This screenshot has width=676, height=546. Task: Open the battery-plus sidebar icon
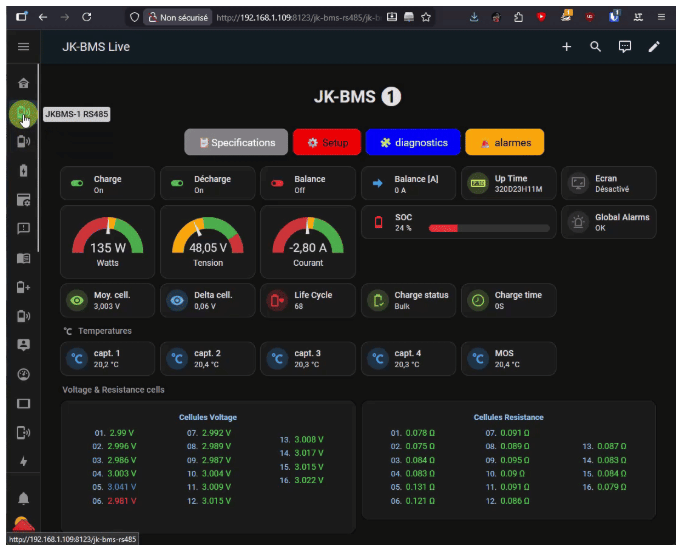tap(23, 287)
